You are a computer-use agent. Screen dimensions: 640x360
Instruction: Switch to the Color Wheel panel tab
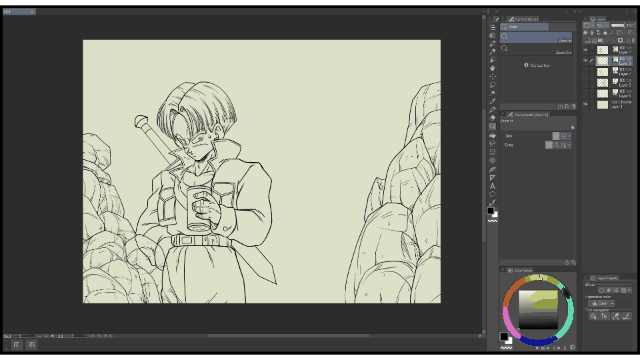(521, 270)
